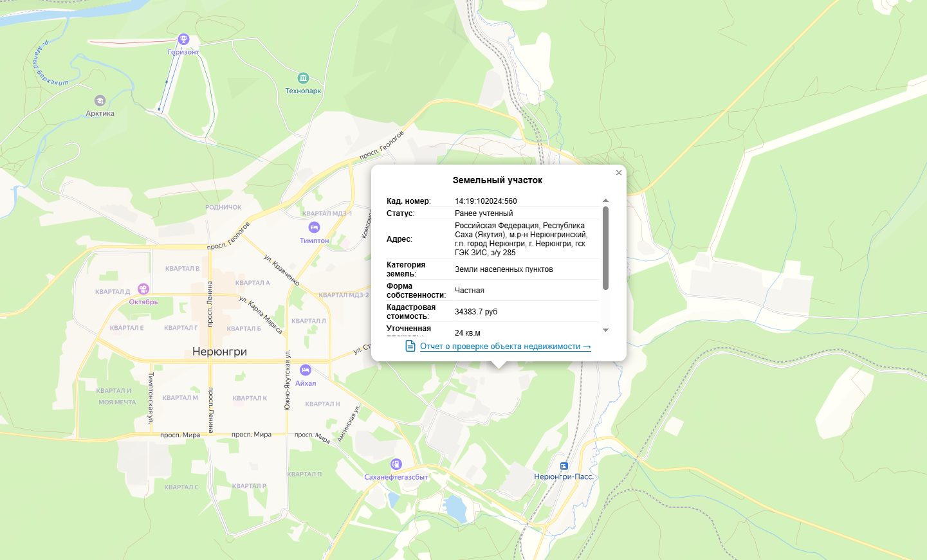Image resolution: width=927 pixels, height=560 pixels.
Task: Click the Горизонт trophy map marker
Action: pos(183,40)
